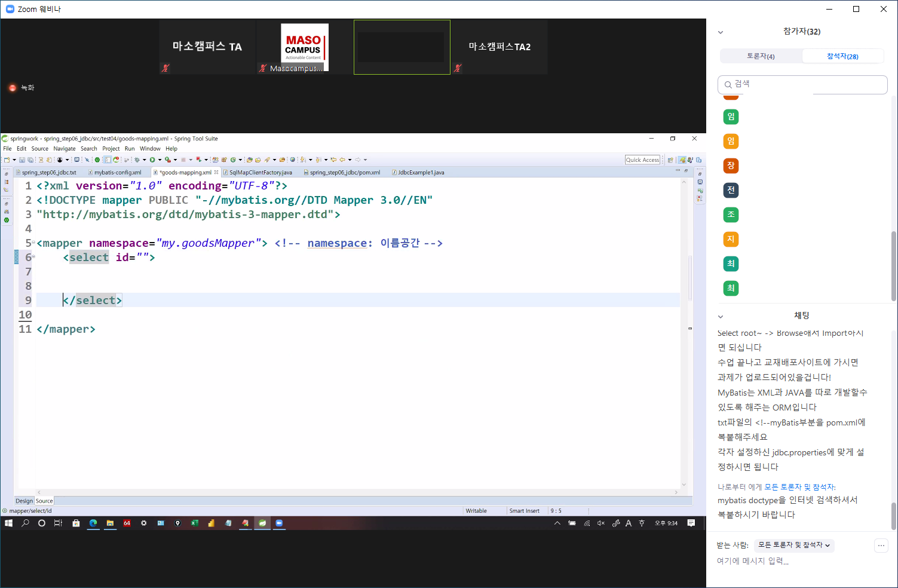
Task: Click the 검색 participant search field
Action: [x=802, y=84]
